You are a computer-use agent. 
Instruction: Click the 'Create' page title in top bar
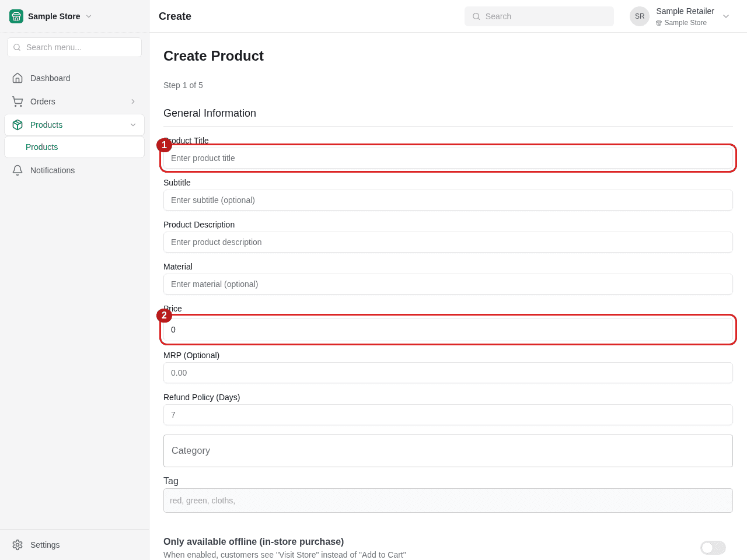tap(175, 16)
